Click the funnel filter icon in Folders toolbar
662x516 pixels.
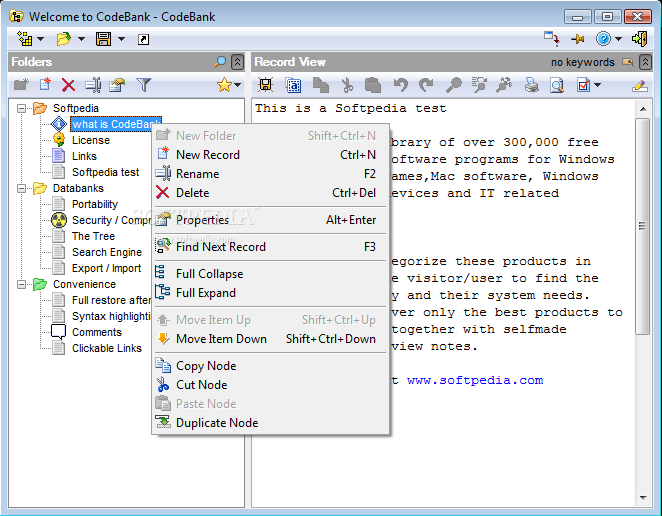pyautogui.click(x=144, y=85)
